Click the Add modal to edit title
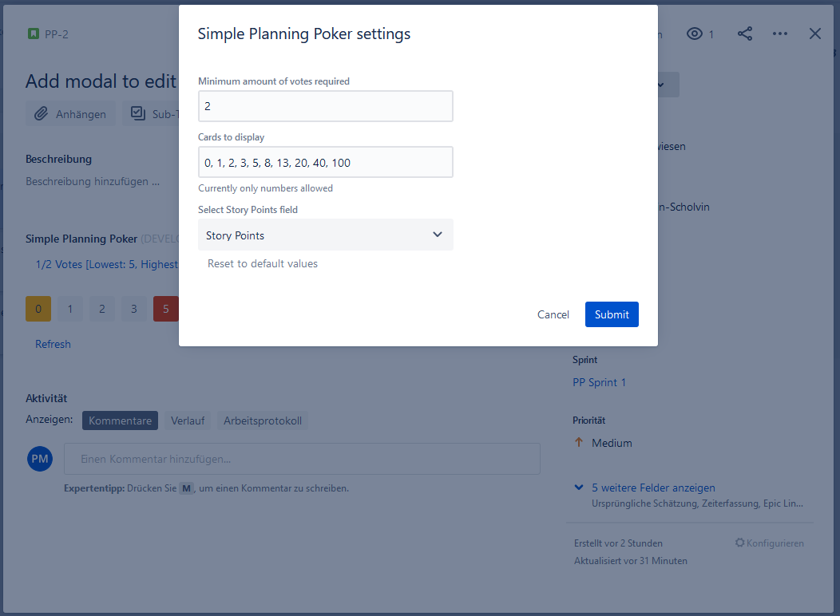 tap(101, 81)
